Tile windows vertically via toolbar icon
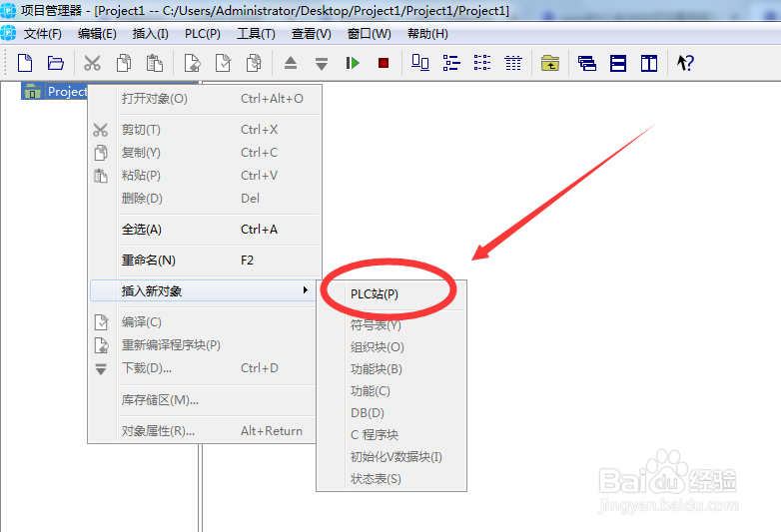This screenshot has width=781, height=532. coord(649,63)
